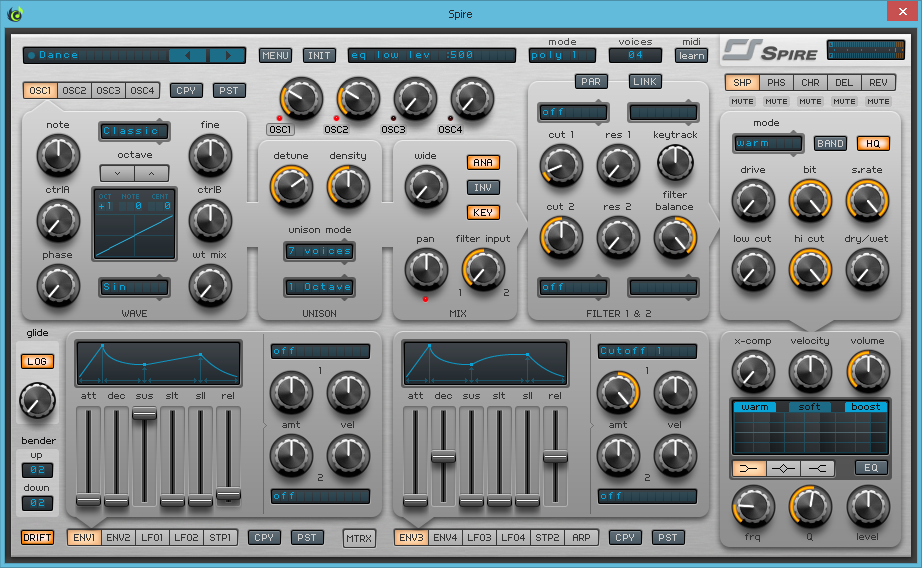Click the bender up value field
Screen dimensions: 922x568
[37, 470]
